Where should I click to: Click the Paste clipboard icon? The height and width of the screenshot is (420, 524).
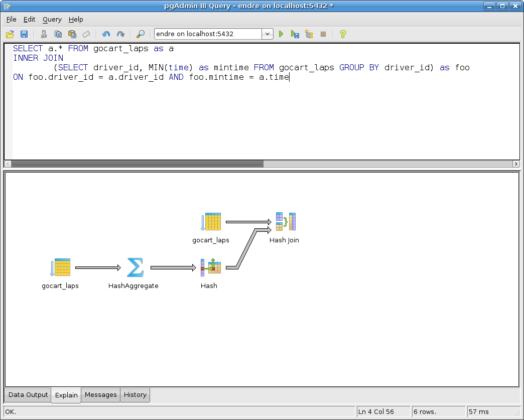pos(72,34)
